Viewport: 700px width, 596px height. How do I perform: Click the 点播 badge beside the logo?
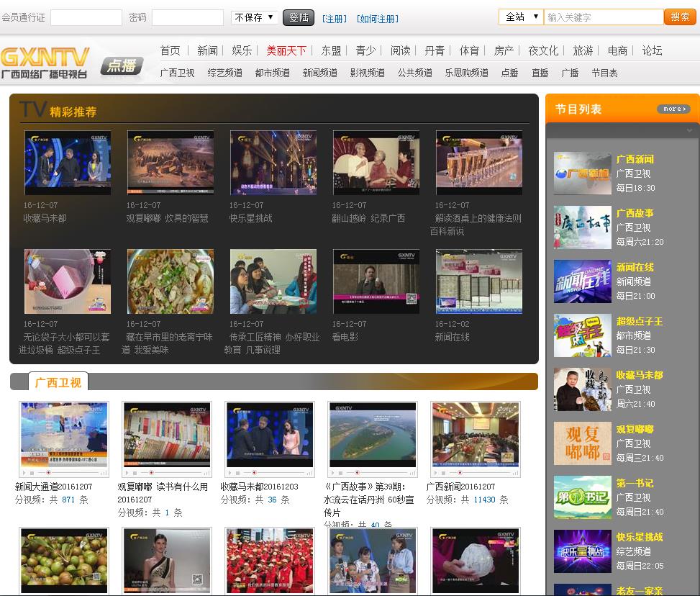122,66
